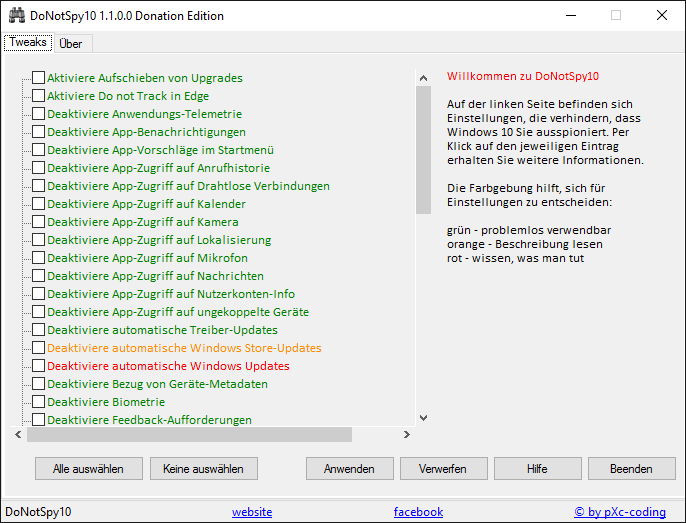Tick Deaktiviere Feedback-Aufforderungen checkbox

pyautogui.click(x=38, y=419)
